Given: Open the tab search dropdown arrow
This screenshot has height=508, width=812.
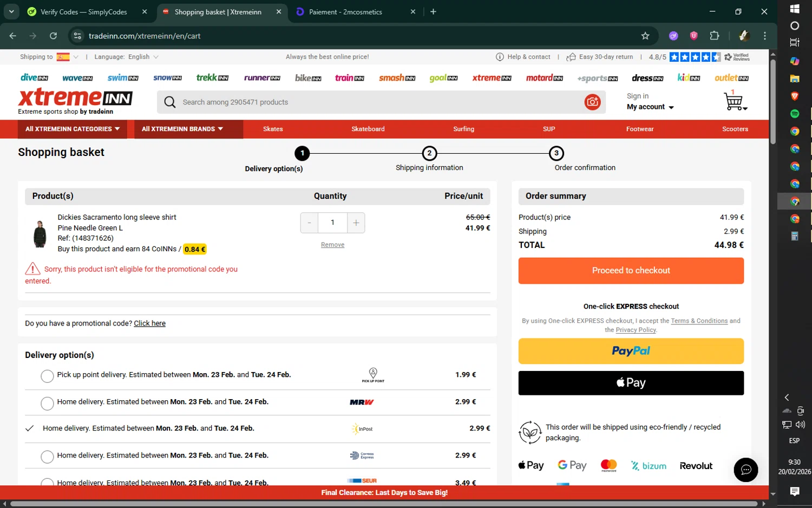Looking at the screenshot, I should pyautogui.click(x=11, y=11).
